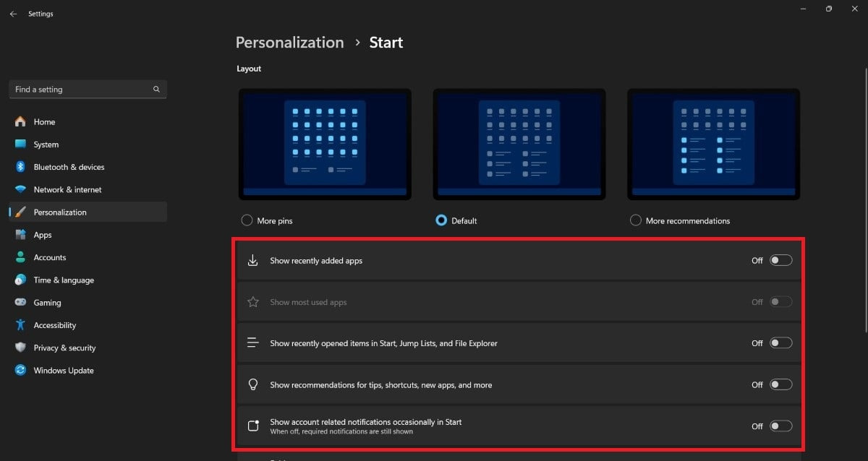
Task: Open System settings label
Action: pos(46,145)
